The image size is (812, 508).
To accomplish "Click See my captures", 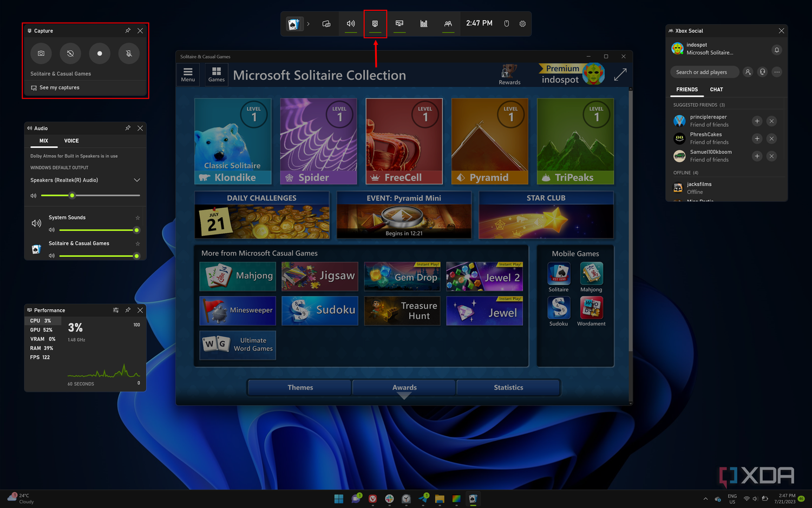I will (60, 88).
